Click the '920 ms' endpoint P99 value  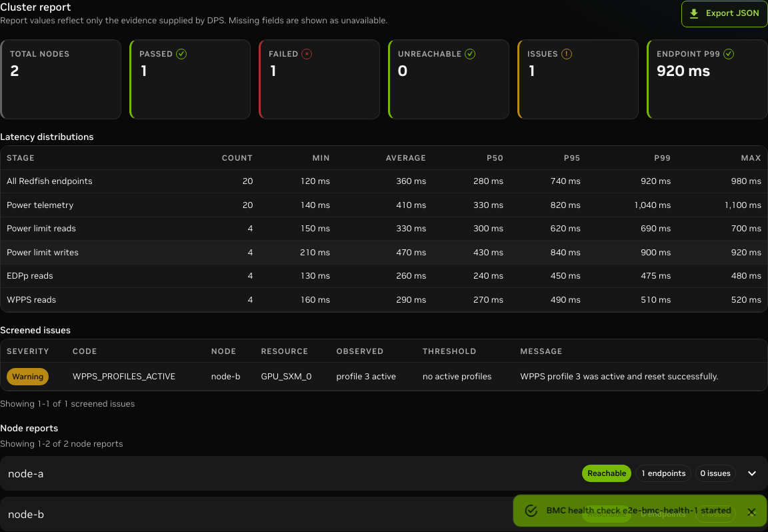[683, 71]
